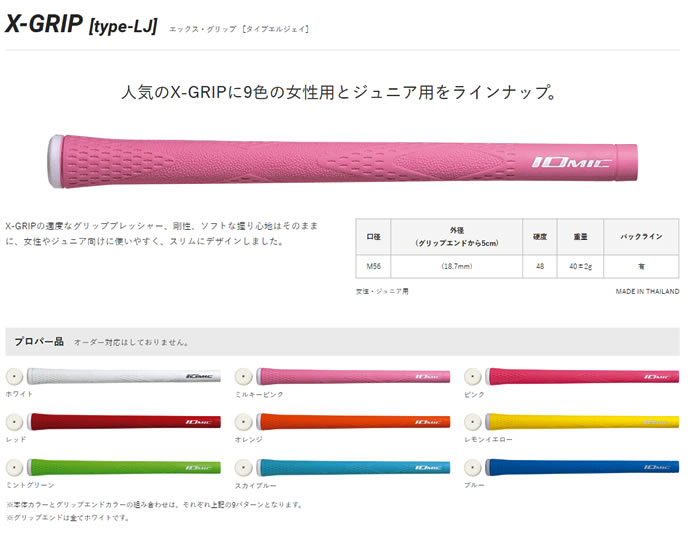
Task: Click the grip end cap icon beside mint green grip
Action: [14, 467]
